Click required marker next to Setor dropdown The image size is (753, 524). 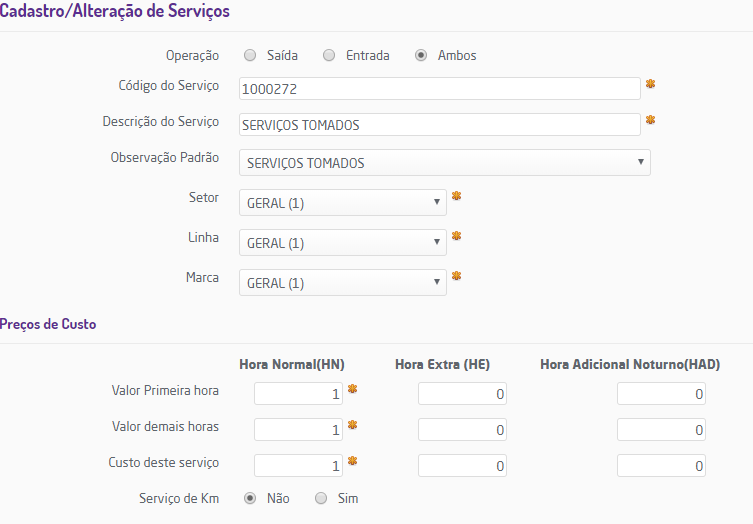[456, 196]
